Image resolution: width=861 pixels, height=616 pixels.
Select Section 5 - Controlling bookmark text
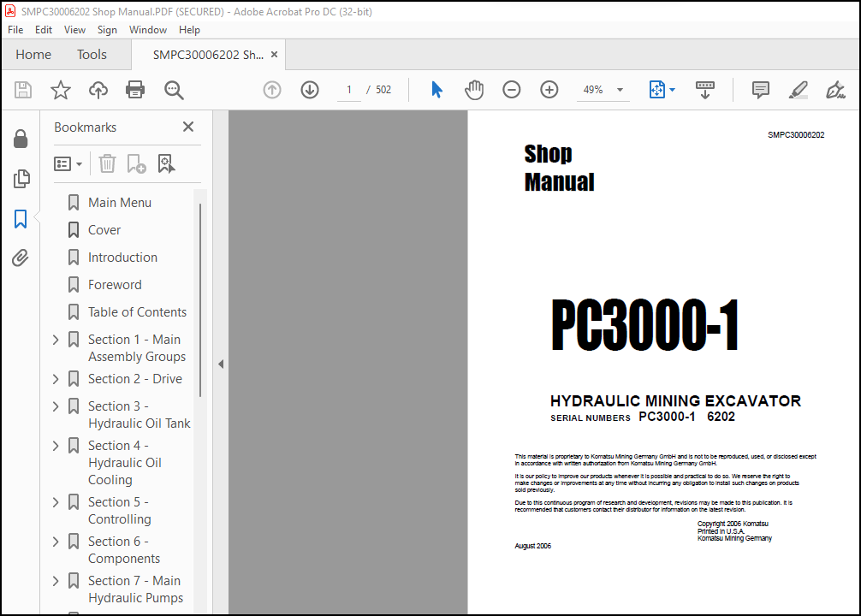pos(120,511)
